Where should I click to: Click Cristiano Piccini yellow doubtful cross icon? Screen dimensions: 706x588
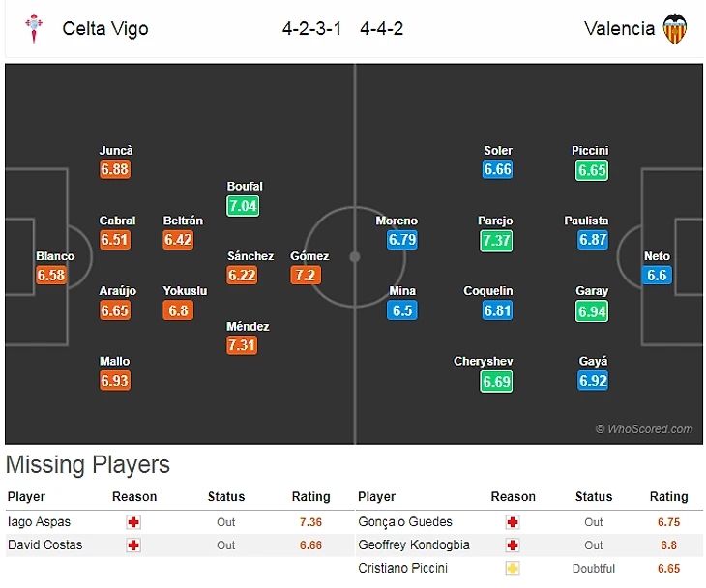click(x=513, y=569)
